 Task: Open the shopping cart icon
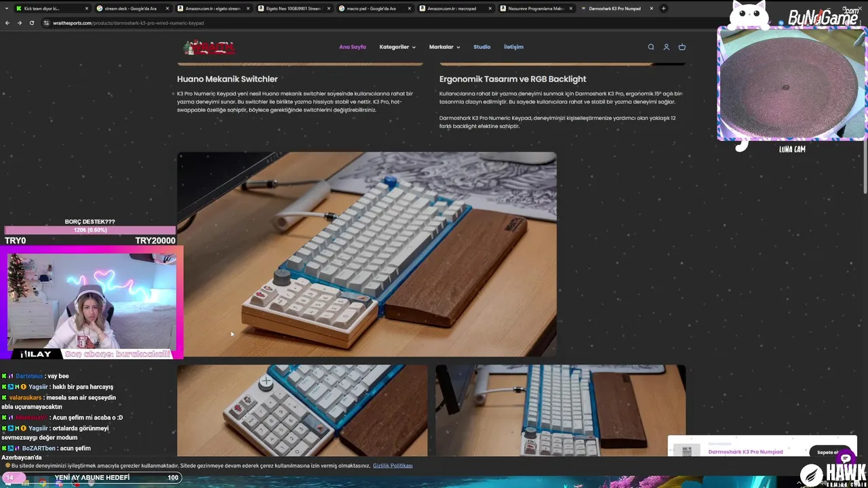(682, 47)
